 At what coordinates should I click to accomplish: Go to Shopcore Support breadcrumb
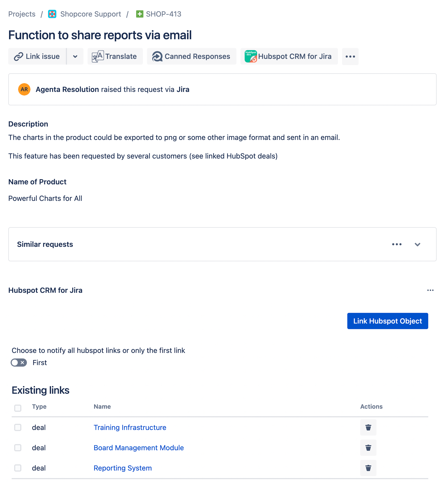90,14
